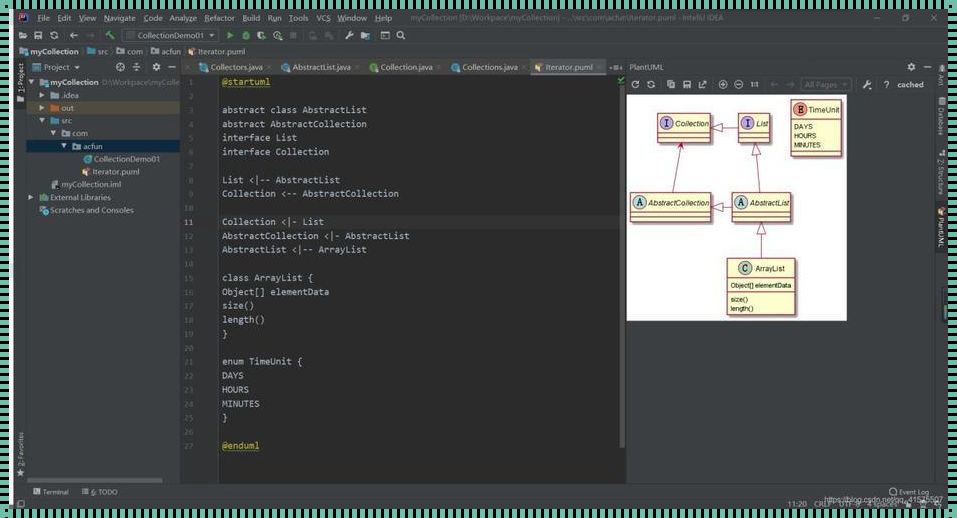Select Iterator.puml in project tree
This screenshot has height=518, width=957.
tap(110, 172)
